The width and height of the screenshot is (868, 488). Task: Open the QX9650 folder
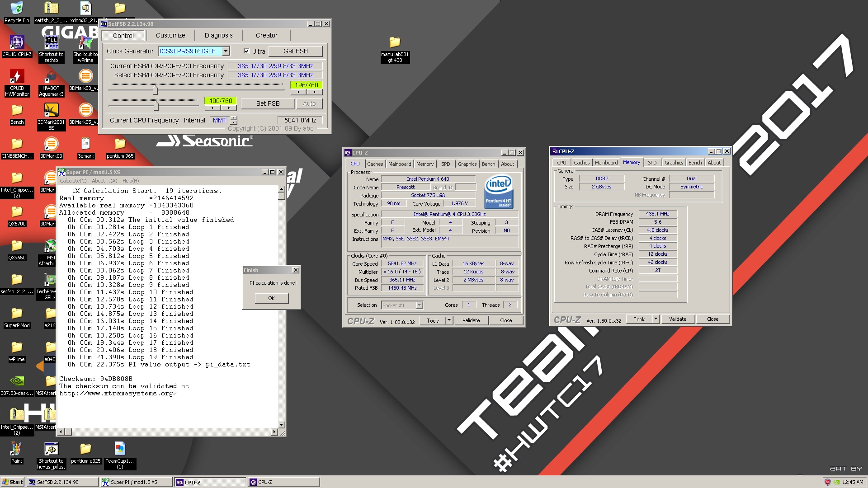[17, 249]
